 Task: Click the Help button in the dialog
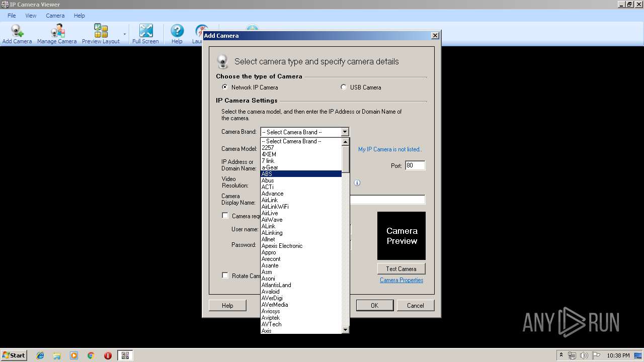click(x=227, y=305)
